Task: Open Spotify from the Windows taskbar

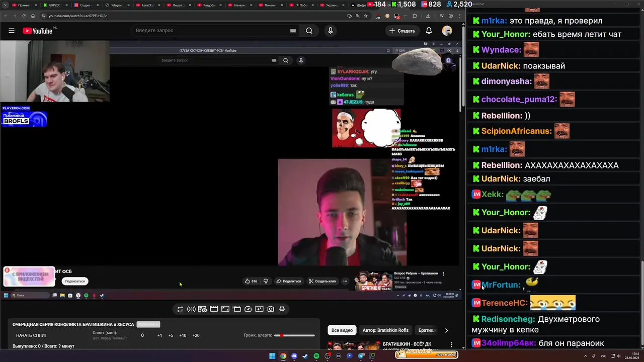Action: click(x=316, y=356)
